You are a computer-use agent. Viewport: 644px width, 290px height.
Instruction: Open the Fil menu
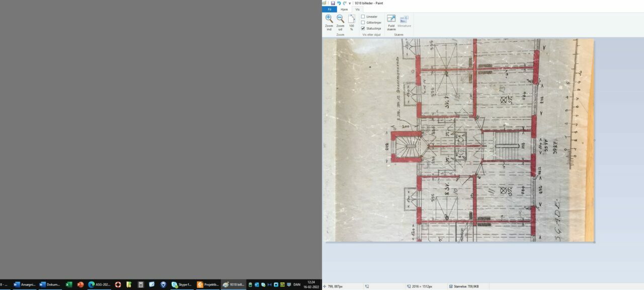(330, 9)
